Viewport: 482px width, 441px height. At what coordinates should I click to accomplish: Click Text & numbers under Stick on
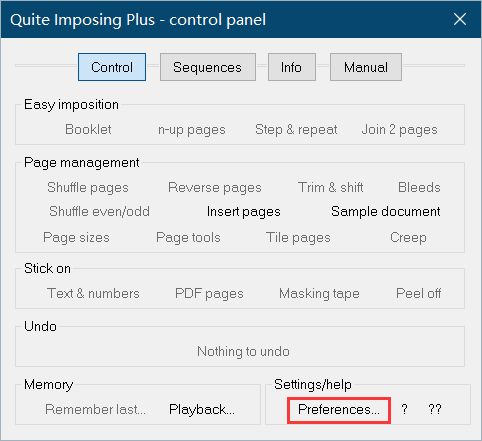point(93,293)
